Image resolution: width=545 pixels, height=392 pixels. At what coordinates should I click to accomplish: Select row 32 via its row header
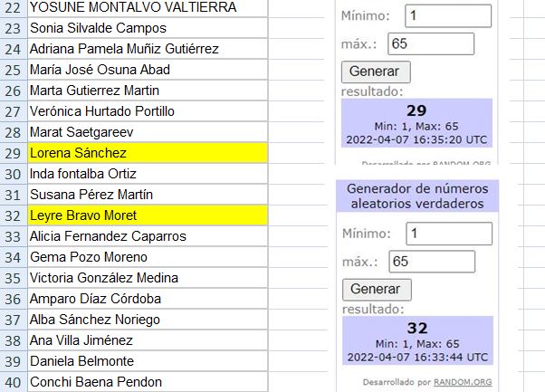point(12,215)
